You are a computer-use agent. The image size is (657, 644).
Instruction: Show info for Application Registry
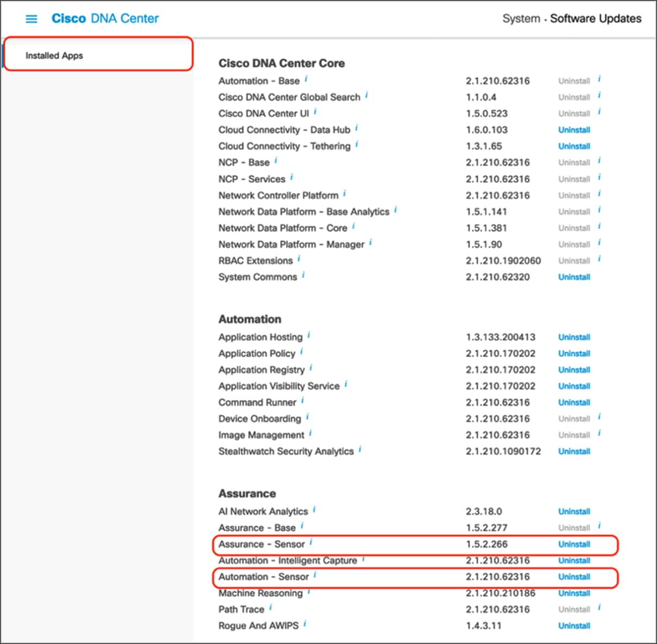coord(311,368)
